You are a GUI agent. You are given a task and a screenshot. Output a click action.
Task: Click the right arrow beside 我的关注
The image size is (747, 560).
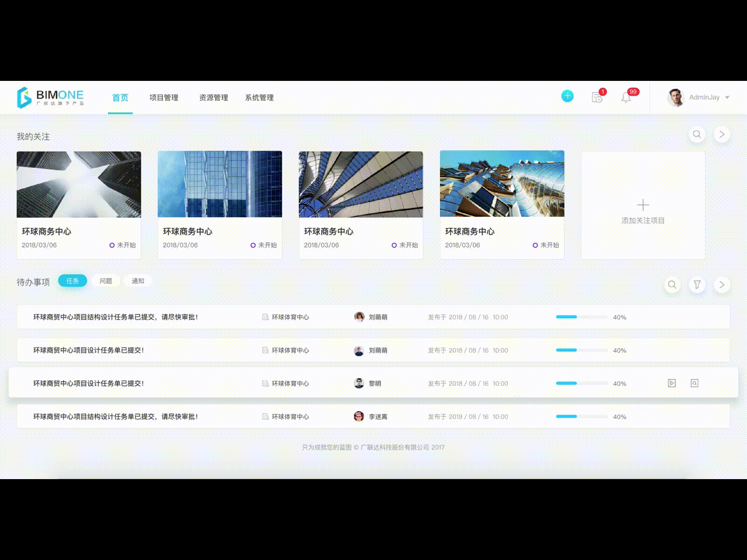(x=722, y=134)
